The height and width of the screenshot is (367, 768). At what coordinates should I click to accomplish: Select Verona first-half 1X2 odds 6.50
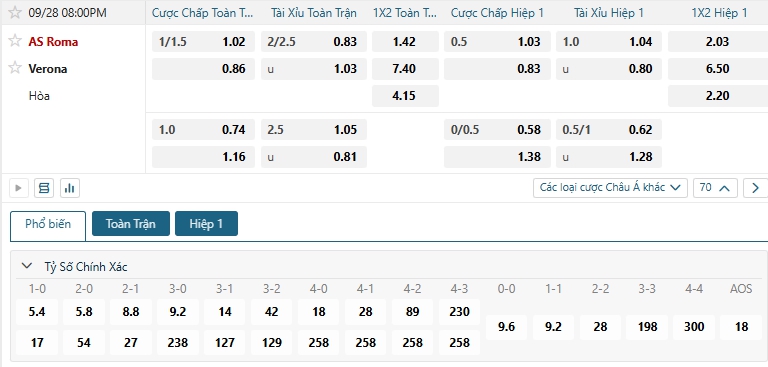718,69
